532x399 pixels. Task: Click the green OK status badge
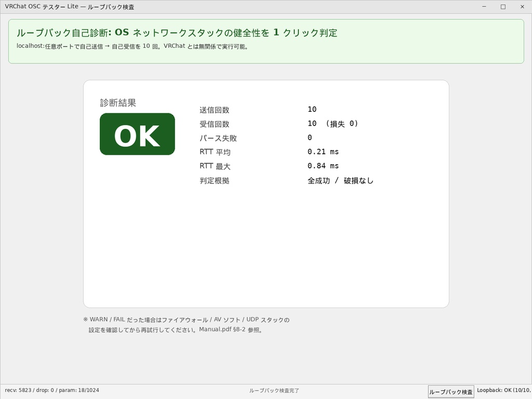(x=137, y=134)
